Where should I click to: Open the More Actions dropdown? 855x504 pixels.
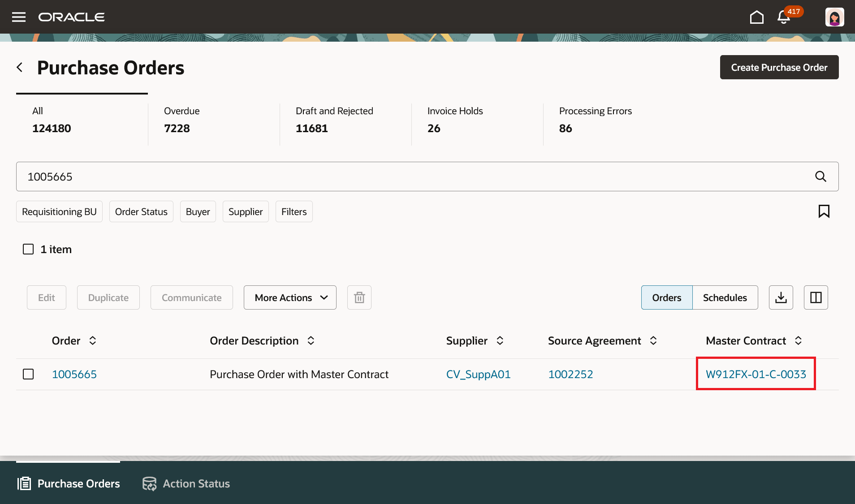pyautogui.click(x=289, y=297)
